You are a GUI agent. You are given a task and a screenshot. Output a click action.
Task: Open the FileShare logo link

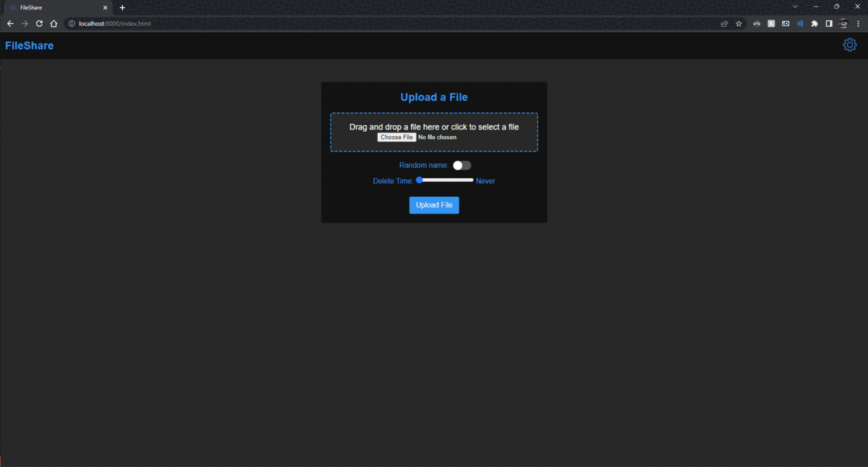(29, 45)
